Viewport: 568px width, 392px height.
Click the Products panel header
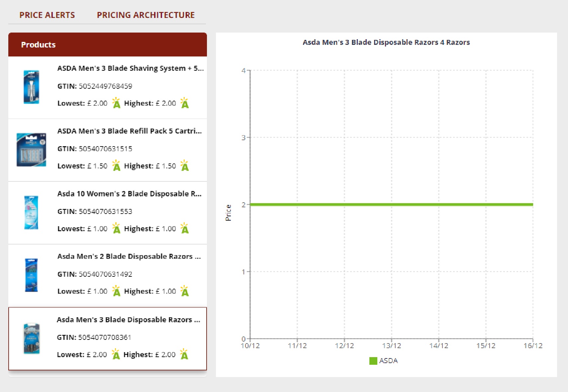(108, 45)
